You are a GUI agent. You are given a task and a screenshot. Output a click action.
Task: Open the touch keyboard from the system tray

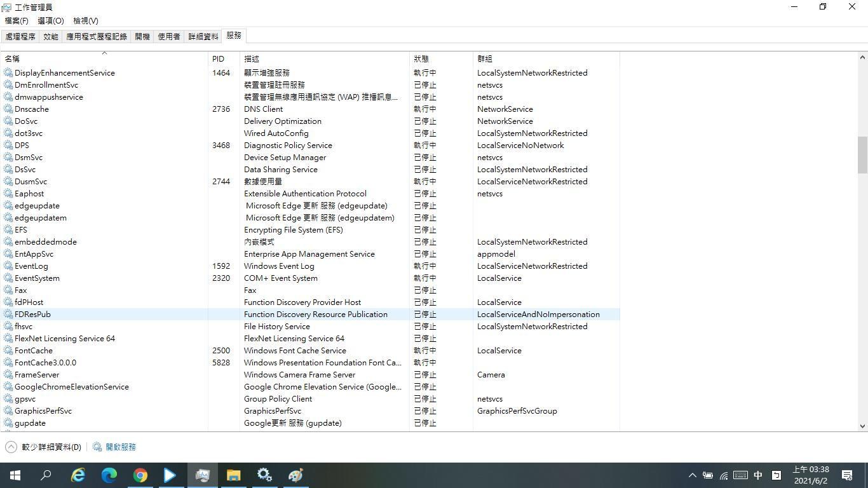click(x=740, y=475)
